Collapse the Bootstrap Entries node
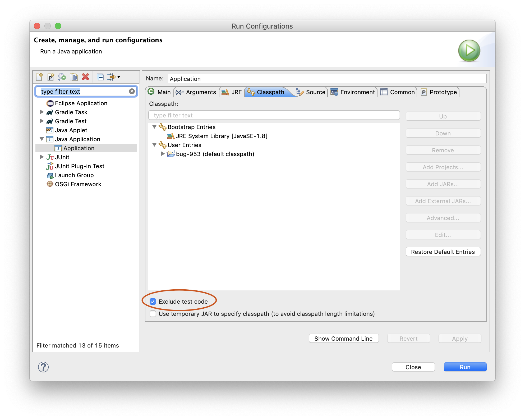This screenshot has width=525, height=420. pyautogui.click(x=155, y=127)
